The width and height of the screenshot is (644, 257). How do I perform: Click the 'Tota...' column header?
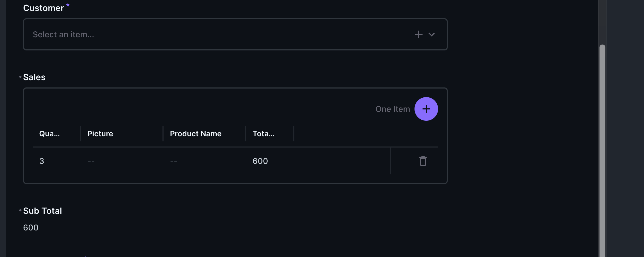pyautogui.click(x=264, y=134)
